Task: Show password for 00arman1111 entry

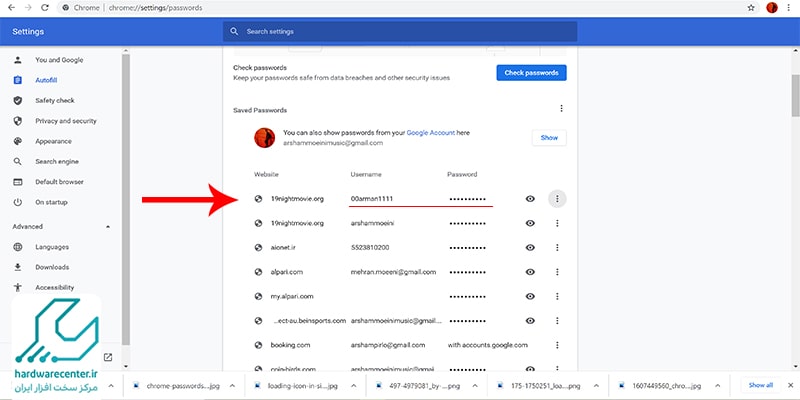Action: [x=530, y=198]
